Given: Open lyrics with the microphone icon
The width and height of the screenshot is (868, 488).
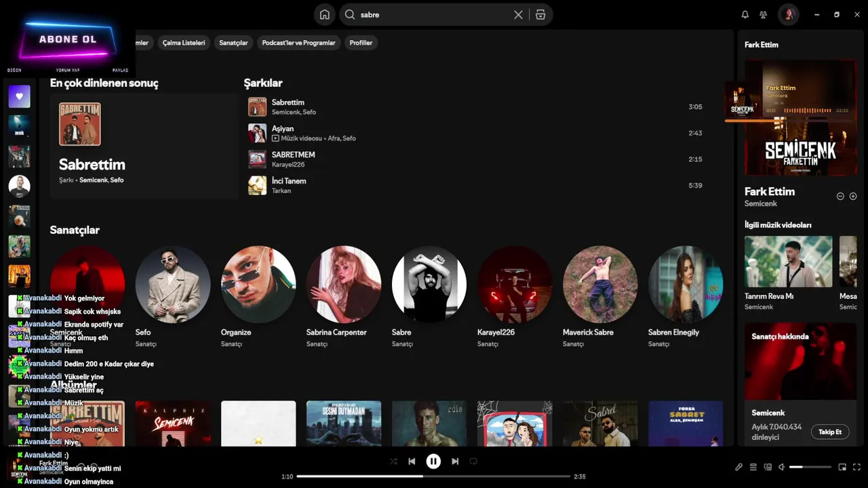Looking at the screenshot, I should point(739,467).
